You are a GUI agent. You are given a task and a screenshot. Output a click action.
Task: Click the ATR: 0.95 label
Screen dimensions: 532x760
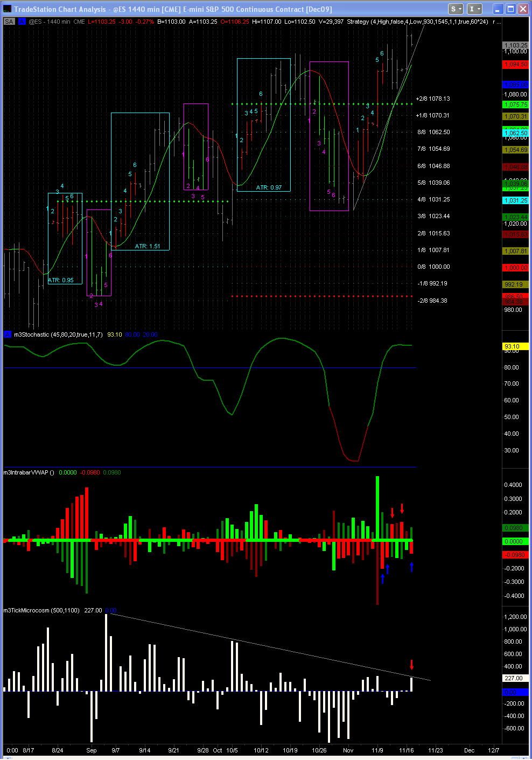[61, 280]
